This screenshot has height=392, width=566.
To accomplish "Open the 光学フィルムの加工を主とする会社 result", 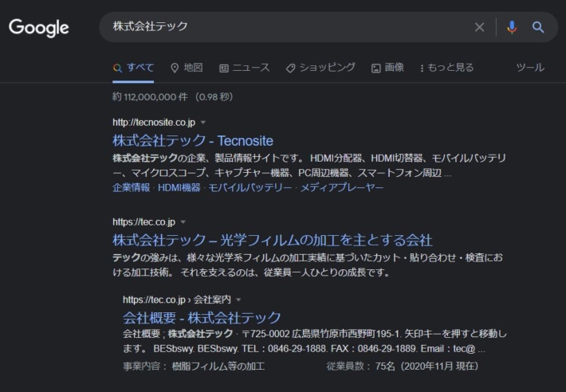I will click(273, 240).
